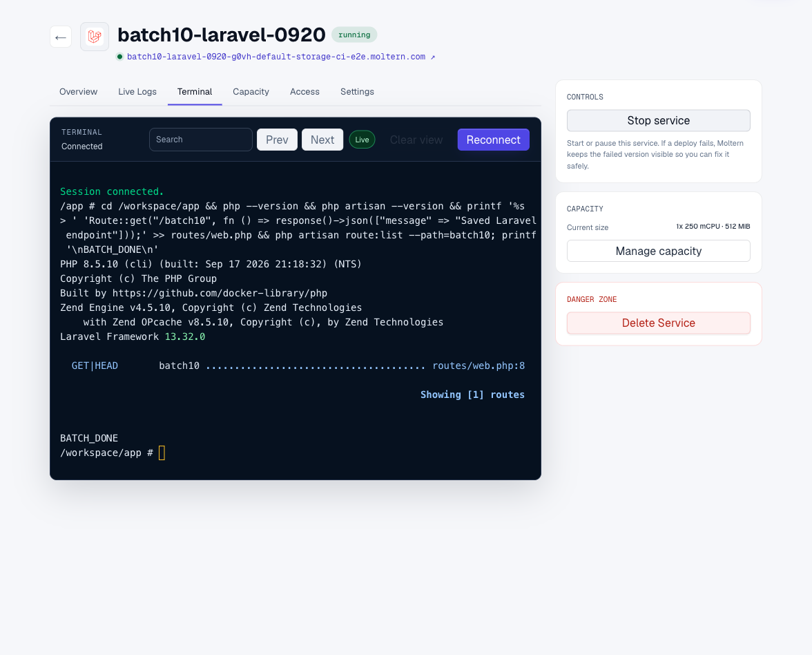
Task: Click the '/workspace/app #' prompt text
Action: coord(106,453)
